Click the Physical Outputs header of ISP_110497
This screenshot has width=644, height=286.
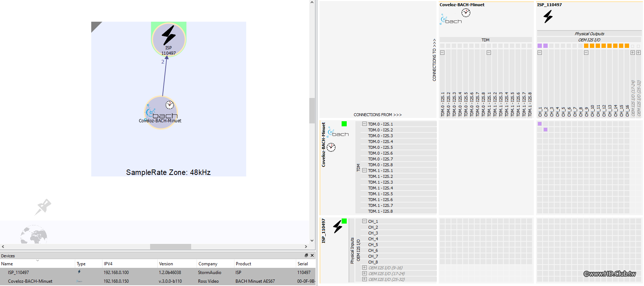(589, 34)
